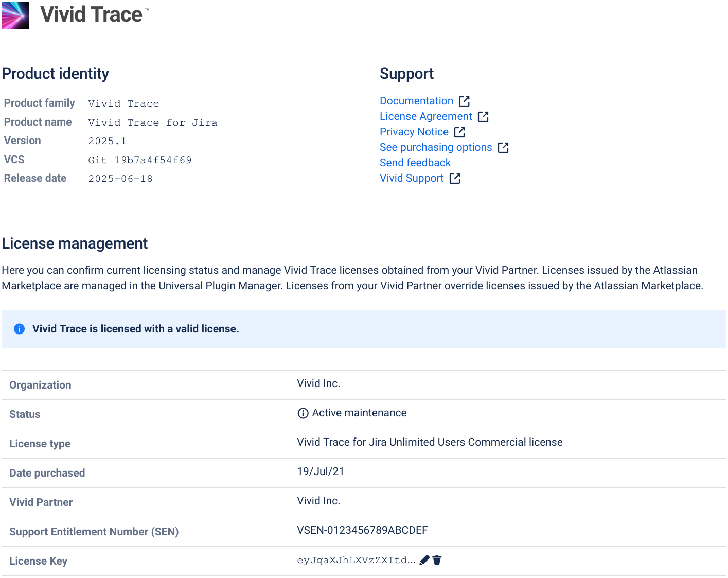Click the Vivid Trace logo icon
This screenshot has height=578, width=728.
15,15
